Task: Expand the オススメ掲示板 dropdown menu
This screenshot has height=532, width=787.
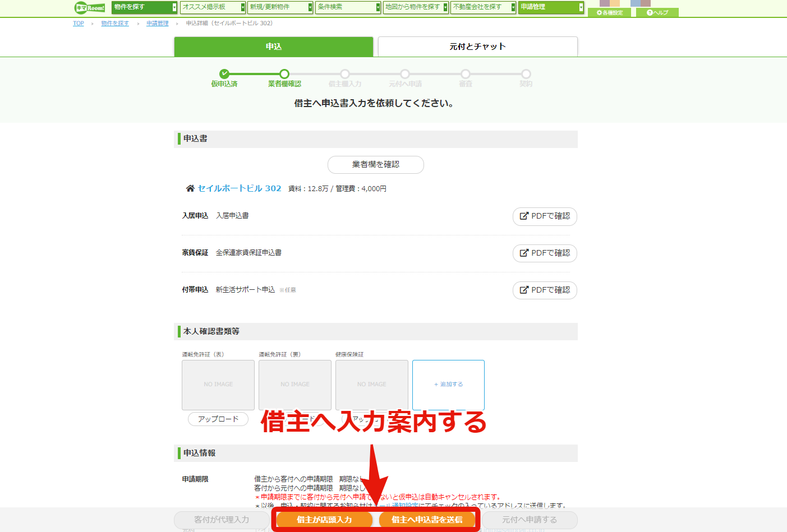Action: pos(213,7)
